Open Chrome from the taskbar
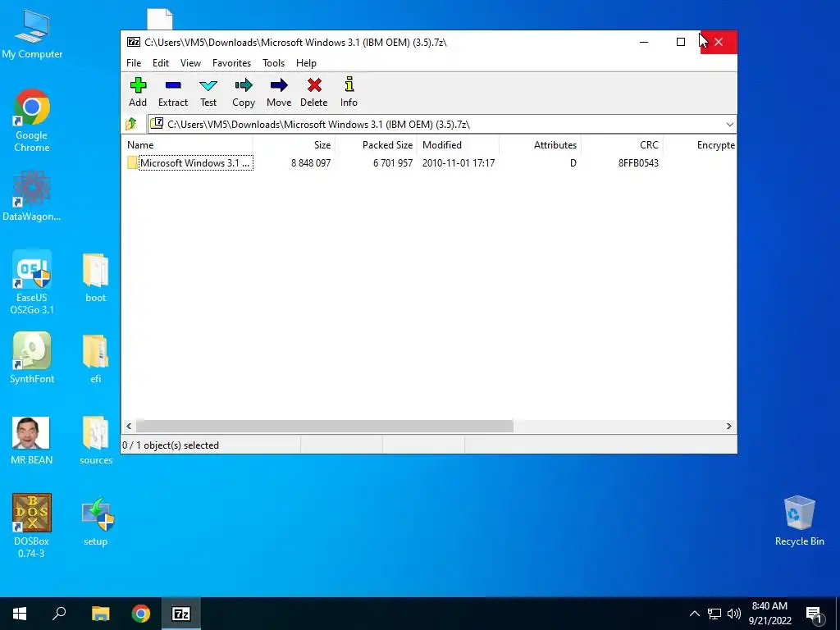The height and width of the screenshot is (630, 840). [141, 614]
